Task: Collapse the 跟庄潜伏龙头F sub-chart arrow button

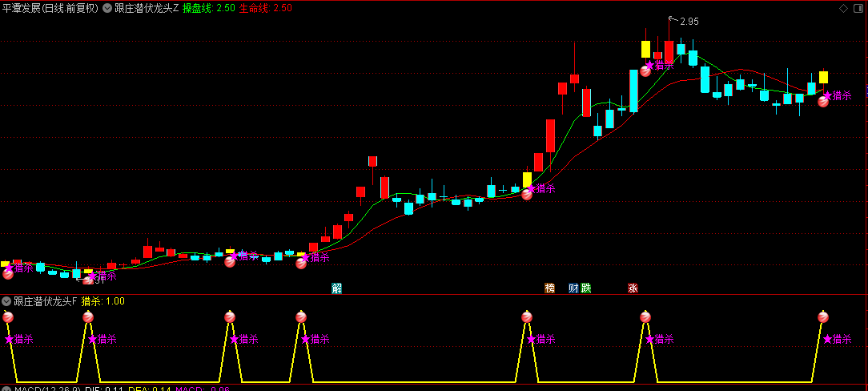Action: tap(6, 301)
